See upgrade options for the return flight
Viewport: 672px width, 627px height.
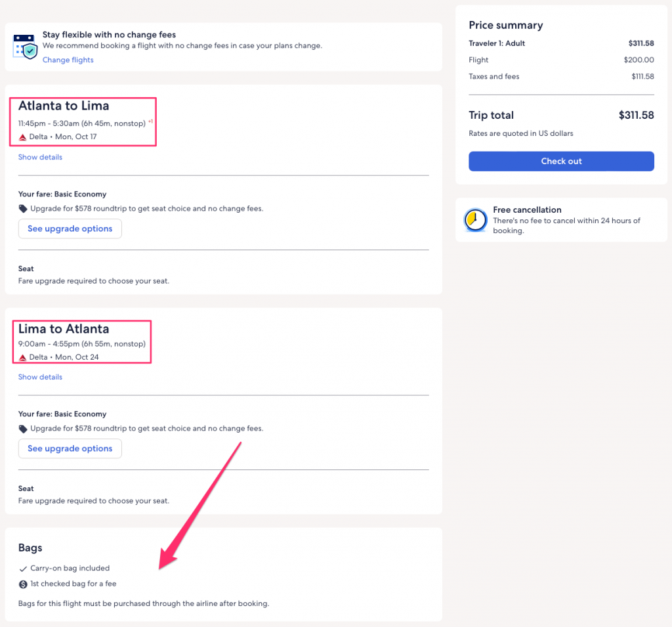tap(70, 448)
